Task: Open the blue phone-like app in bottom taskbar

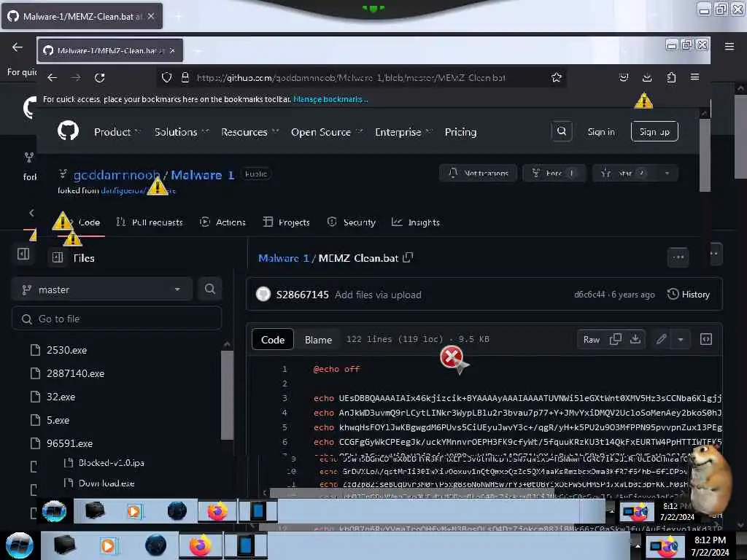Action: point(245,545)
